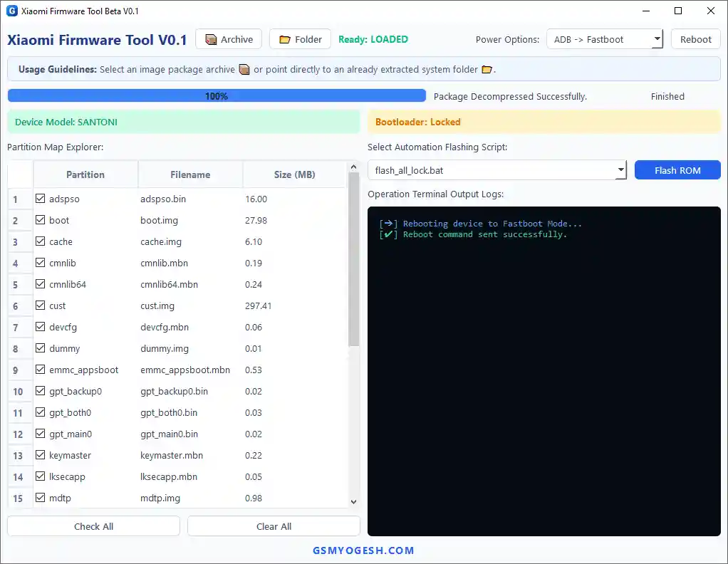Click the Flash ROM button

677,170
